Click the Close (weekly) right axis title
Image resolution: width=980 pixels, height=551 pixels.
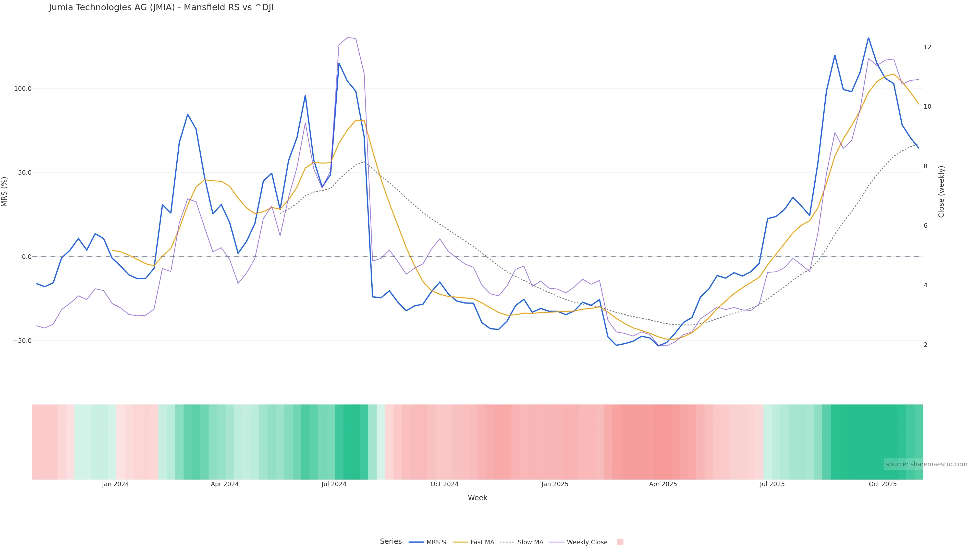click(x=941, y=192)
